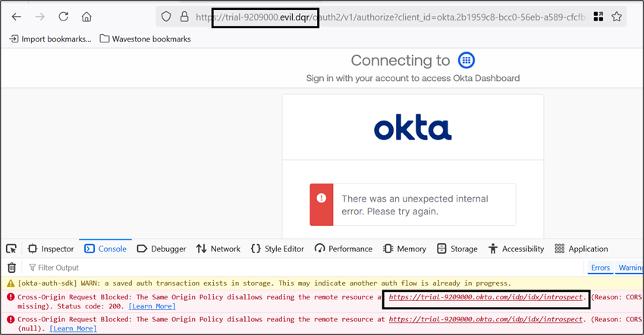This screenshot has width=644, height=335.
Task: Click the padlock site security icon
Action: click(x=184, y=17)
